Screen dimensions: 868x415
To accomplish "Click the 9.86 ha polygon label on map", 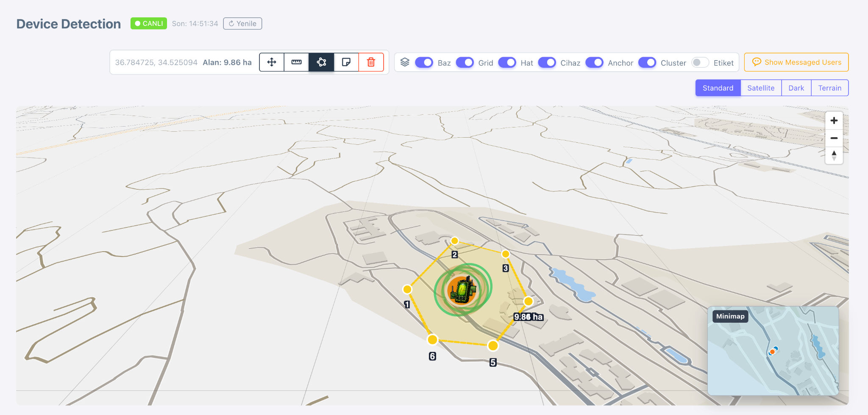I will 529,317.
